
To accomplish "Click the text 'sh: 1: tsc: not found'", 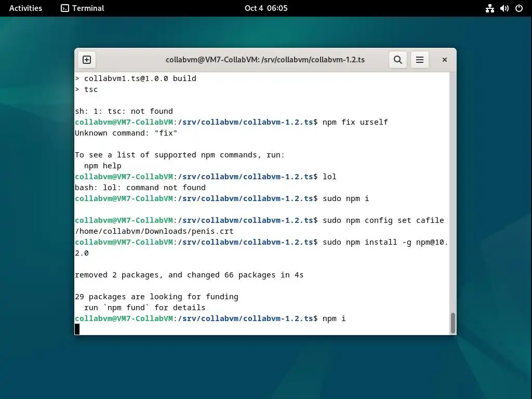I will [x=124, y=111].
